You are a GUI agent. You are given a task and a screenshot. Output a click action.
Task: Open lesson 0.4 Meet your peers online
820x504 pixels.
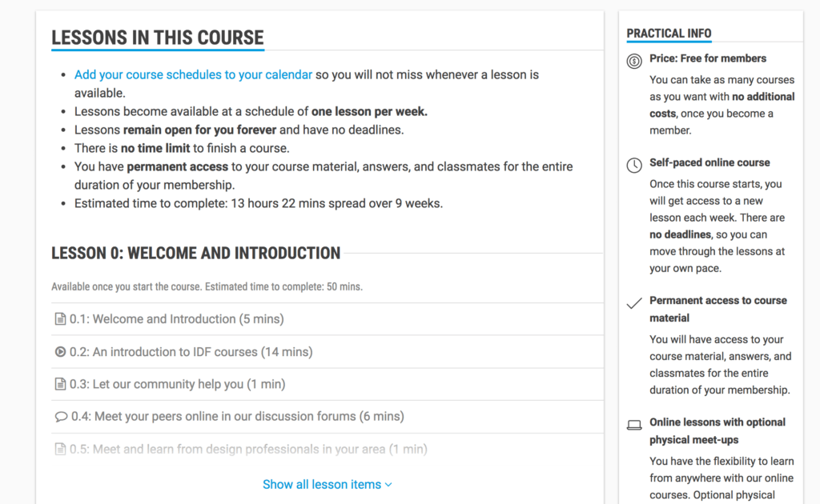[x=236, y=416]
